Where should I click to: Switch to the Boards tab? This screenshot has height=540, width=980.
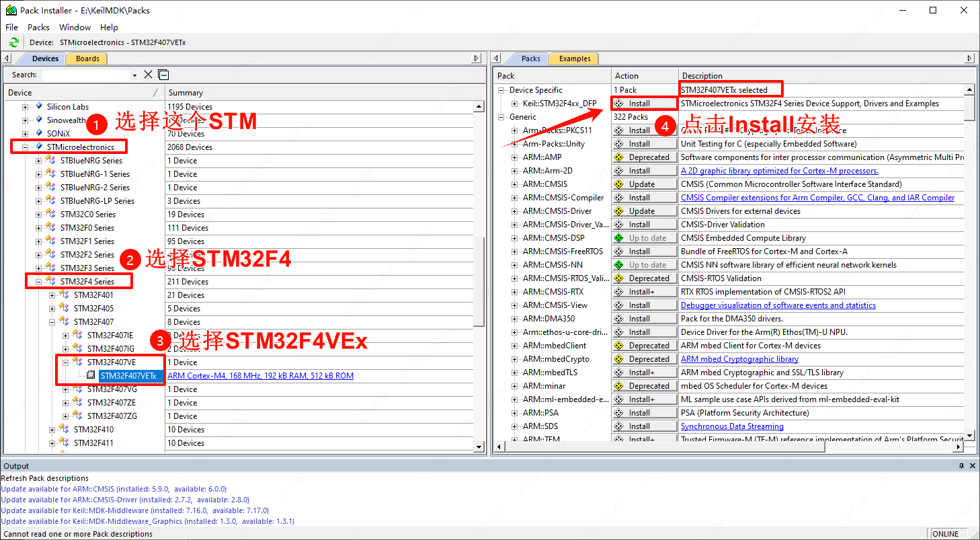(87, 59)
